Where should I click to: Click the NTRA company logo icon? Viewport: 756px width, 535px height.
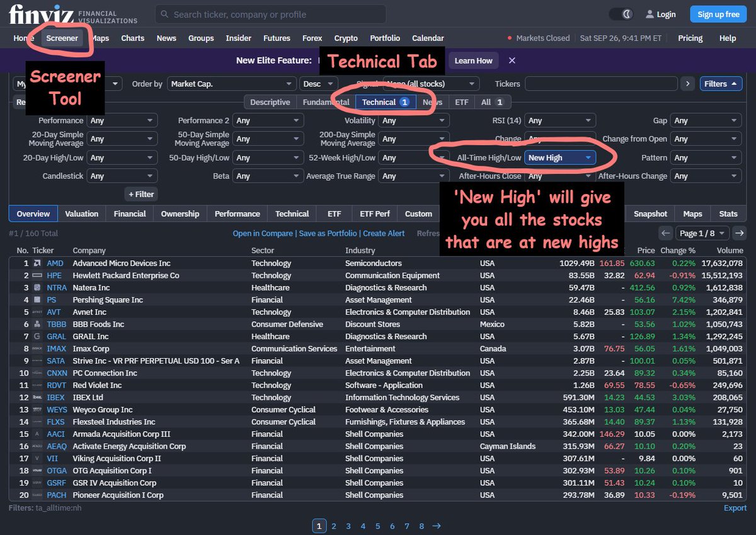pos(37,287)
